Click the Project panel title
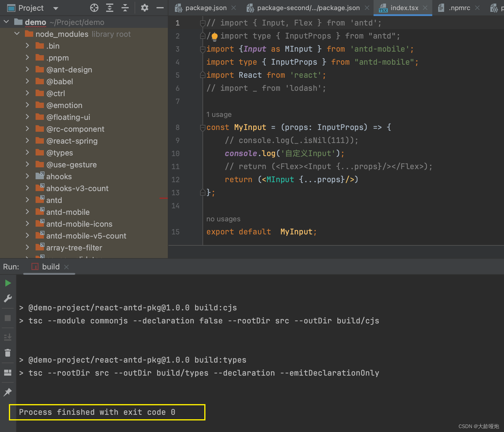This screenshot has width=504, height=432. pyautogui.click(x=31, y=8)
